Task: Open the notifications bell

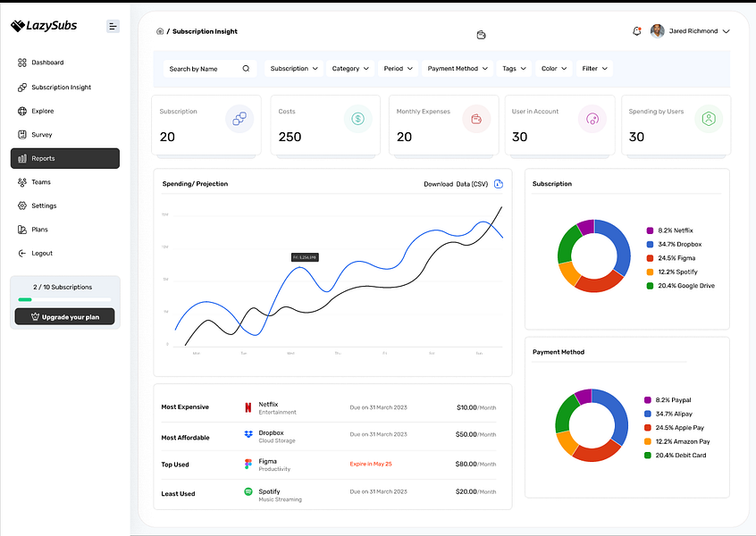Action: [637, 31]
